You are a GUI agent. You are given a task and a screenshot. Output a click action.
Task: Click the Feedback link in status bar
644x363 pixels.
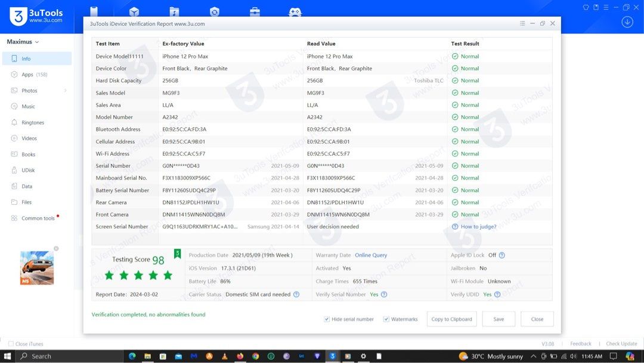point(581,344)
